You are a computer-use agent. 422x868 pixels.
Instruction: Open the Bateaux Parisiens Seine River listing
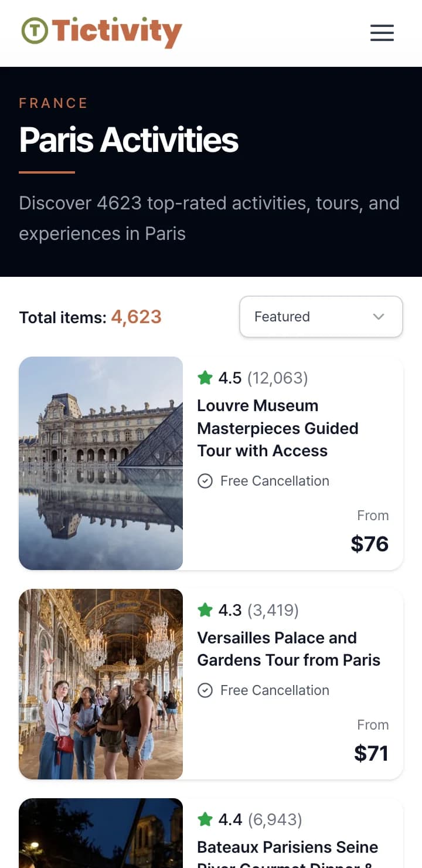(x=287, y=847)
